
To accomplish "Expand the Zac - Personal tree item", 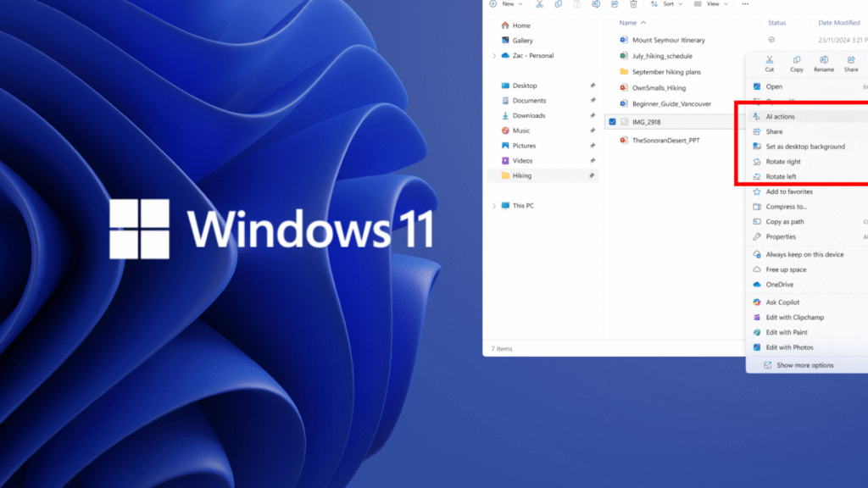I will tap(495, 56).
